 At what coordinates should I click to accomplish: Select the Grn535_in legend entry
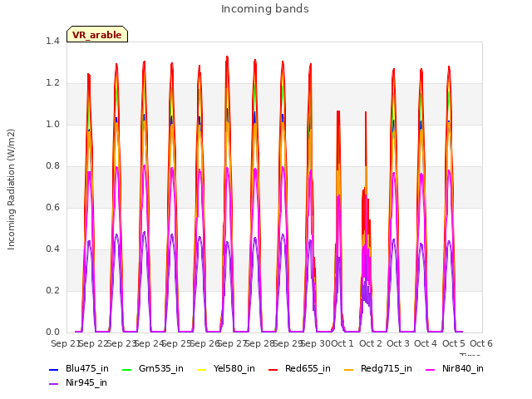153,368
